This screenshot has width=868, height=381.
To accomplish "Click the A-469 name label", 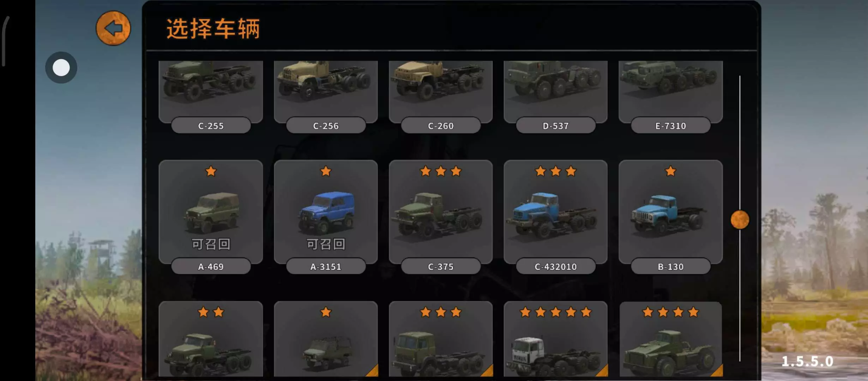I will pyautogui.click(x=211, y=266).
